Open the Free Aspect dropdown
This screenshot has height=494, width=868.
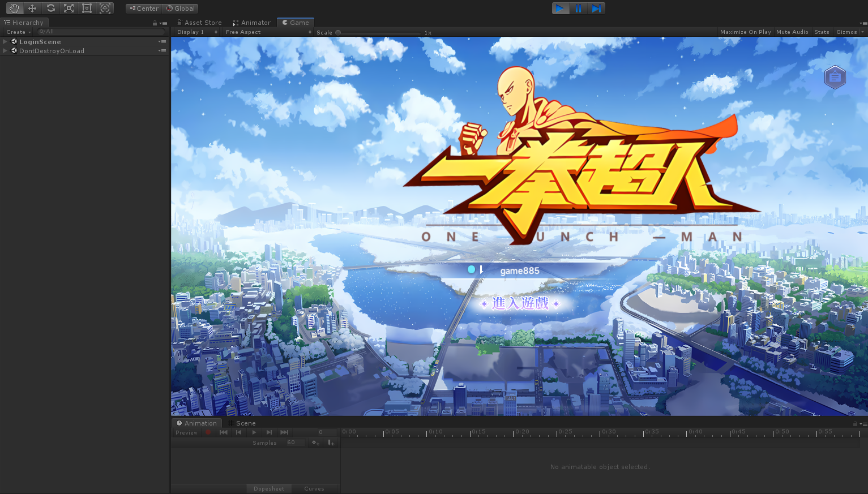coord(268,32)
